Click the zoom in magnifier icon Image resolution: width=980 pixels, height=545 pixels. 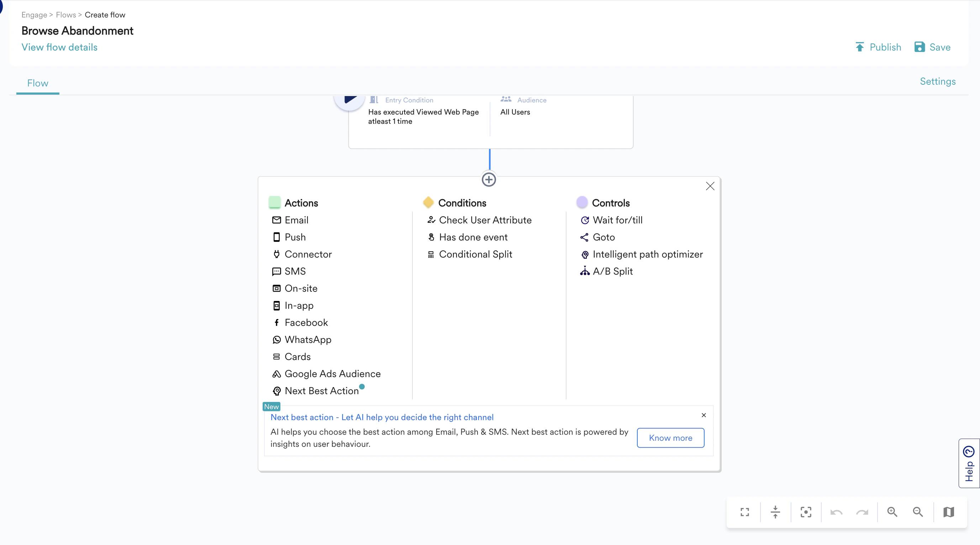coord(892,512)
